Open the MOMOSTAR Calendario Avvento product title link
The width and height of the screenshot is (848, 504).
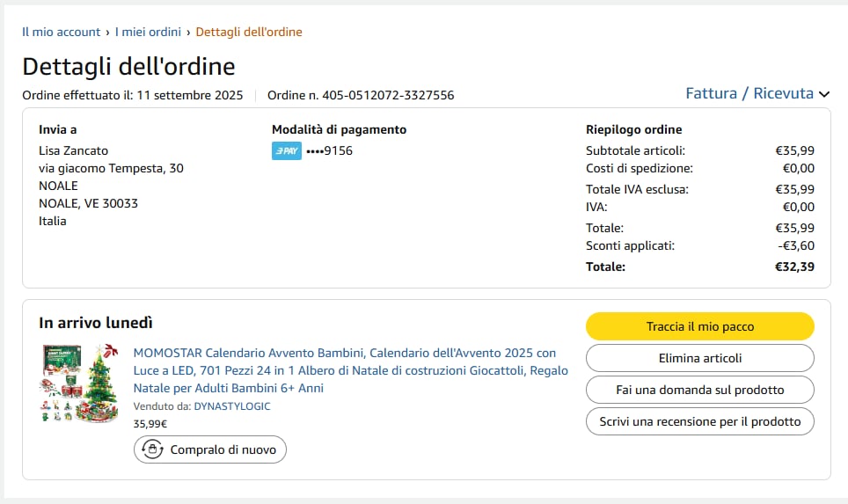[350, 370]
